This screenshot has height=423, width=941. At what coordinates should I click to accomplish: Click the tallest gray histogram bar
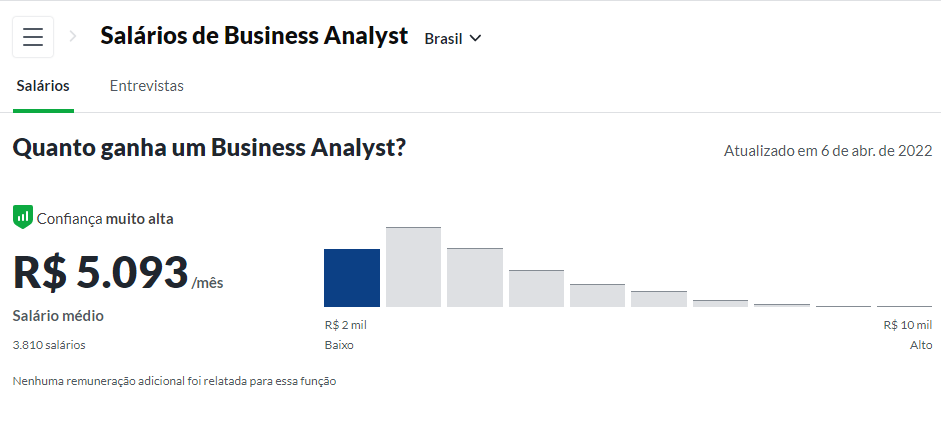point(413,267)
